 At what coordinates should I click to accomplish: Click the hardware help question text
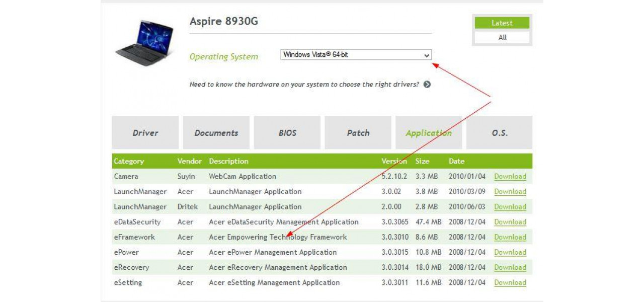[304, 85]
